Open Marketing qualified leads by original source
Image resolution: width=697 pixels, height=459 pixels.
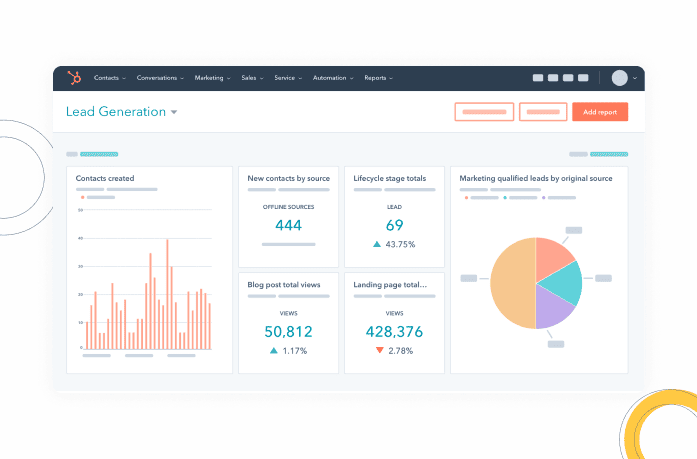click(536, 178)
